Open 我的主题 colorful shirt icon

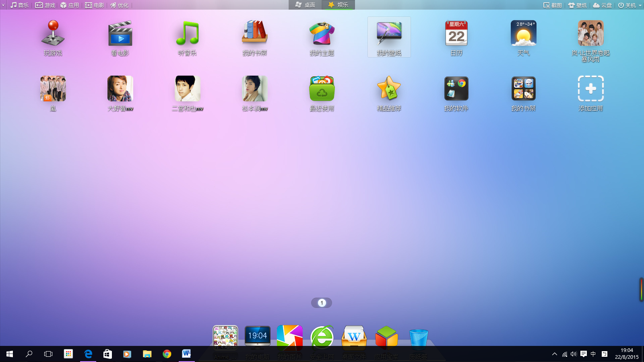pyautogui.click(x=322, y=33)
